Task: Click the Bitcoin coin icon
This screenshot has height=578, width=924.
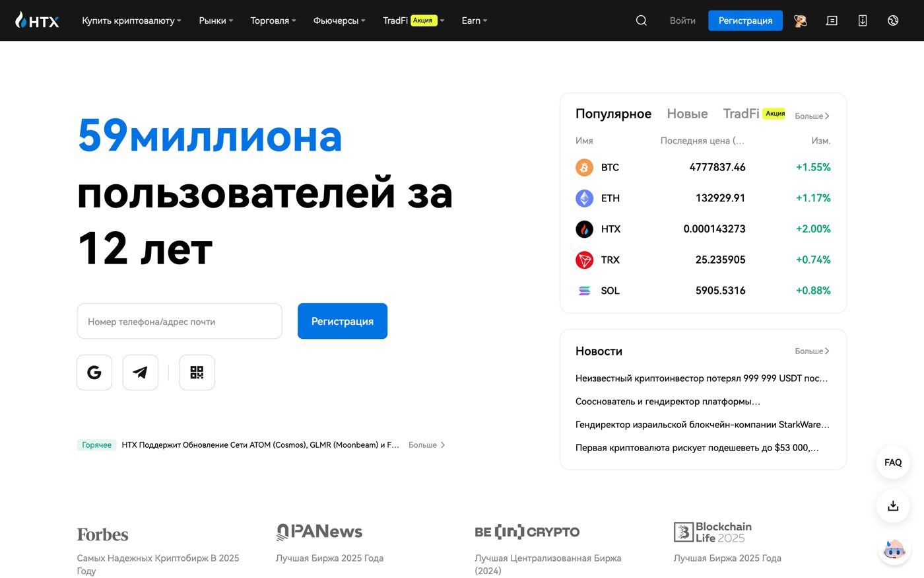Action: coord(584,167)
